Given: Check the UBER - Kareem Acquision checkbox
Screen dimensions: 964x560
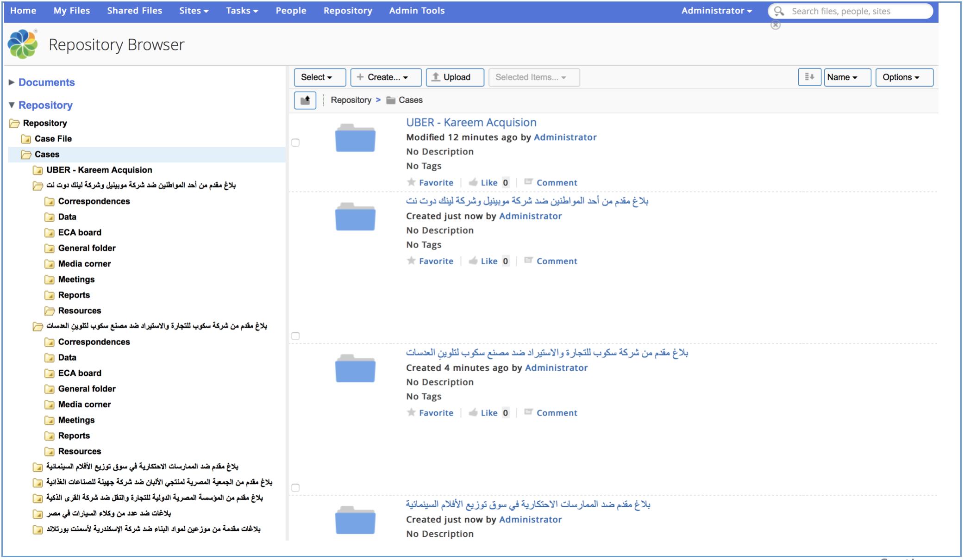Looking at the screenshot, I should click(x=295, y=143).
